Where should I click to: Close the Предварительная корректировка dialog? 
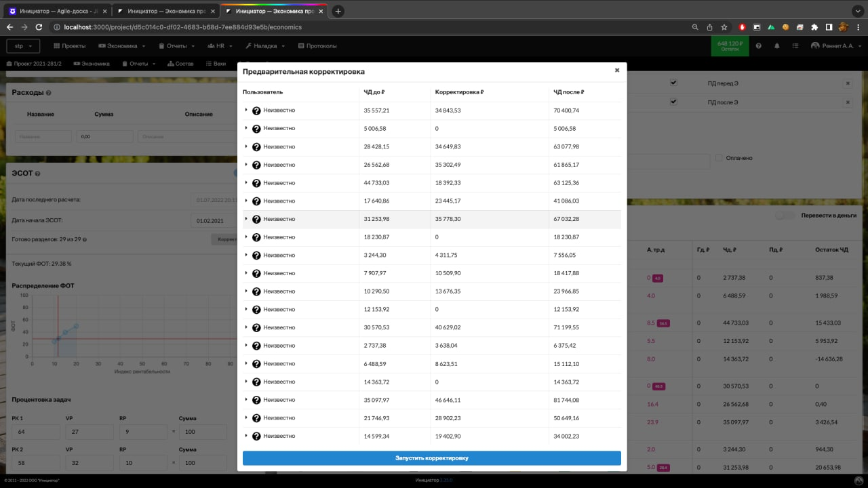[617, 70]
